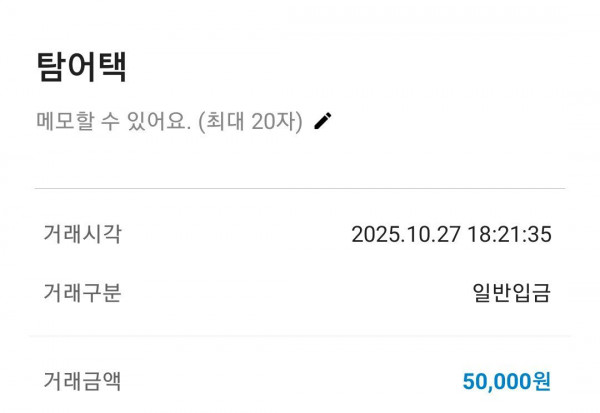Click the pencil edit memo icon
Viewport: 600px width, 413px height.
click(323, 121)
